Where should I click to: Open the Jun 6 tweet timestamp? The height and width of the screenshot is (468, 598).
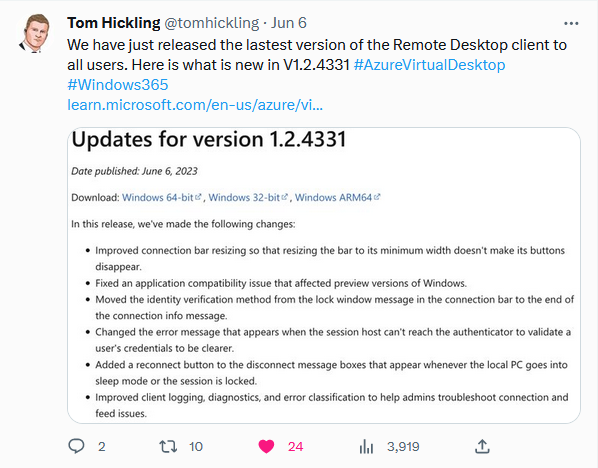coord(289,23)
